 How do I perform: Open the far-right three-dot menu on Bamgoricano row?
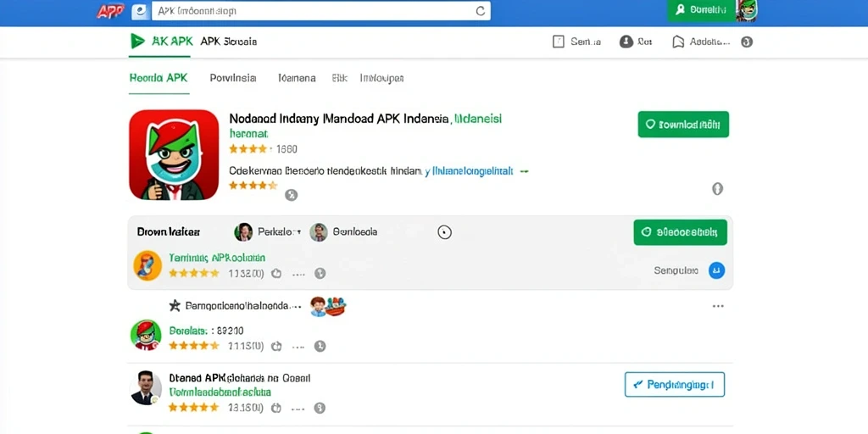[x=718, y=306]
